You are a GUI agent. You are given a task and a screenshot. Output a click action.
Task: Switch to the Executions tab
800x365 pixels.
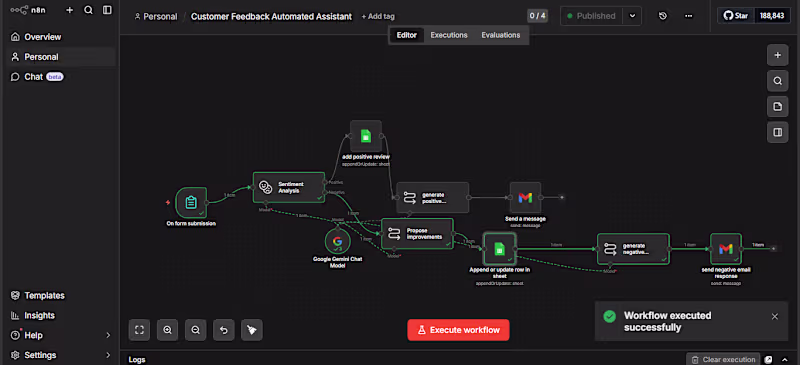(449, 35)
